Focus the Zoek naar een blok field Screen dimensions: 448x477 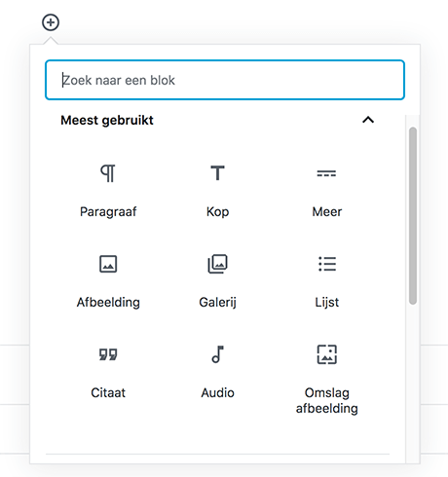click(x=225, y=80)
